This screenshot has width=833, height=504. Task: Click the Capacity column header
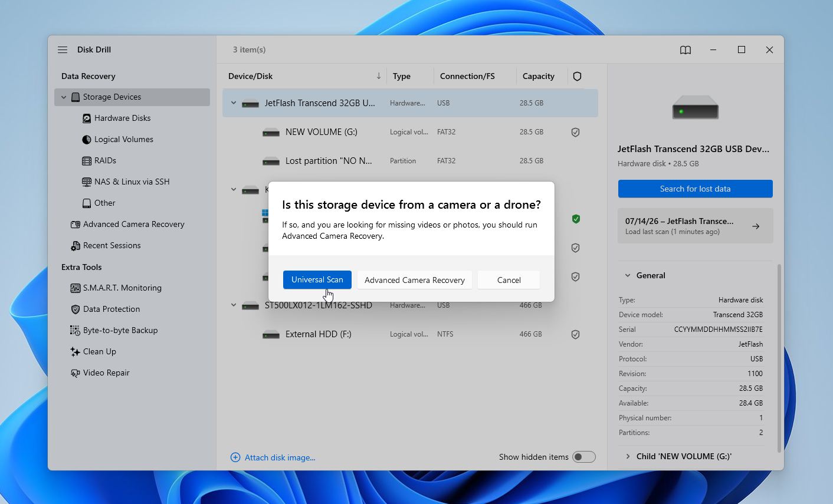(539, 76)
